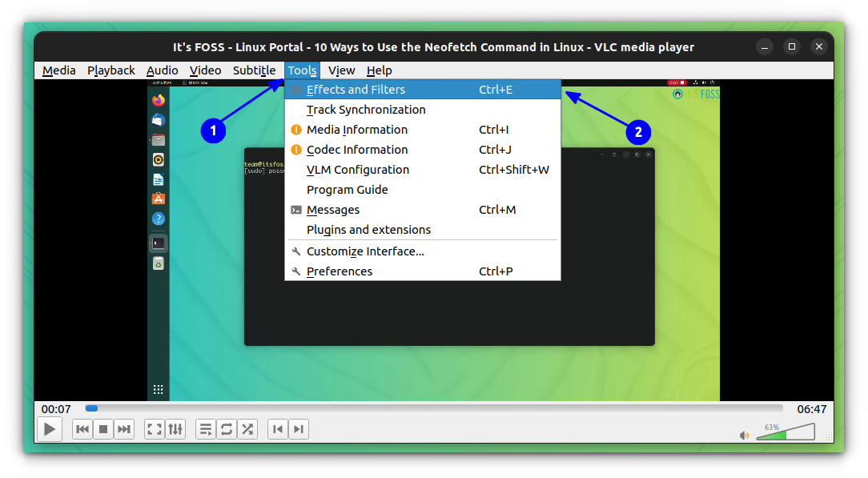Activate random playback order
This screenshot has width=868, height=478.
coord(247,428)
